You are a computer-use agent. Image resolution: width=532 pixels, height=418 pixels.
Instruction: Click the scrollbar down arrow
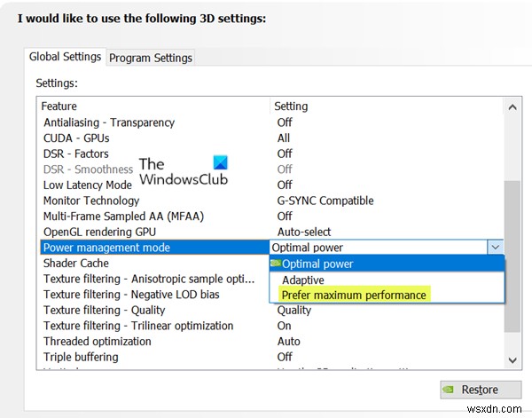click(512, 360)
